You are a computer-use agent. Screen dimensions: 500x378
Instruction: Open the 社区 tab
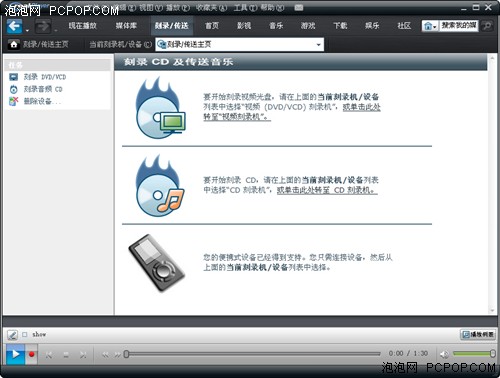(x=404, y=26)
